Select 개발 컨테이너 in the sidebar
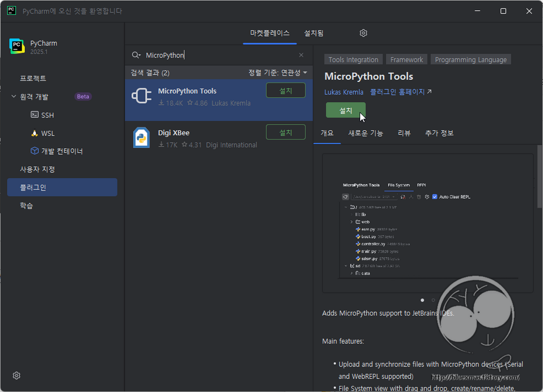 coord(62,151)
